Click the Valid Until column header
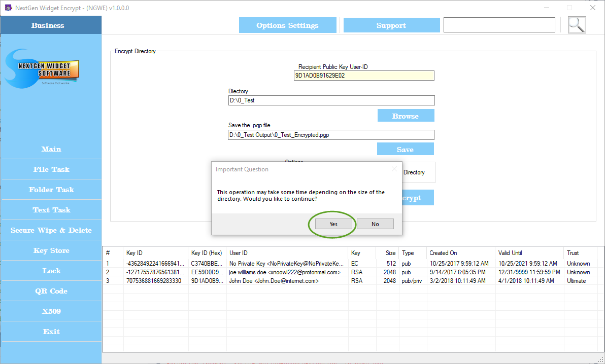The width and height of the screenshot is (605, 364). [x=529, y=253]
